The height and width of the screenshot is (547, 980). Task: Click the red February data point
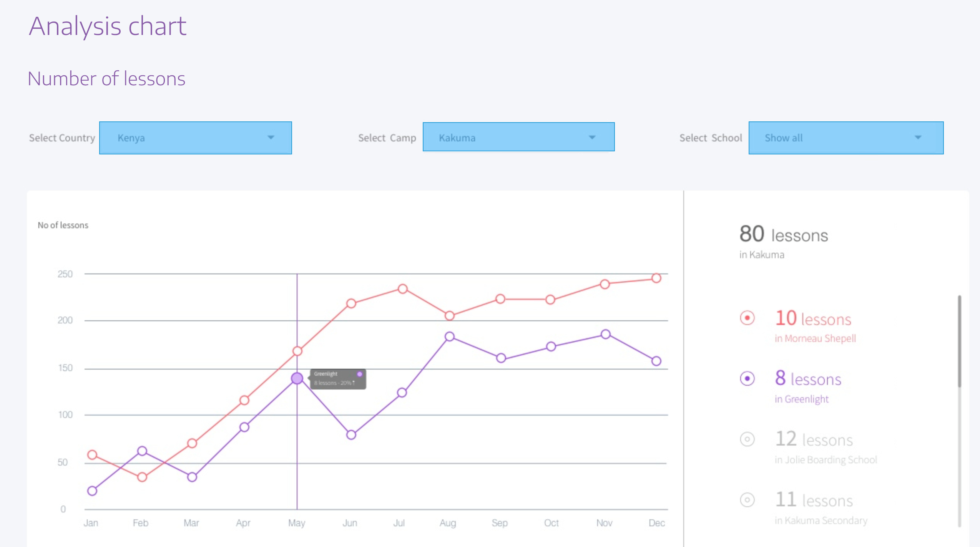pos(142,477)
